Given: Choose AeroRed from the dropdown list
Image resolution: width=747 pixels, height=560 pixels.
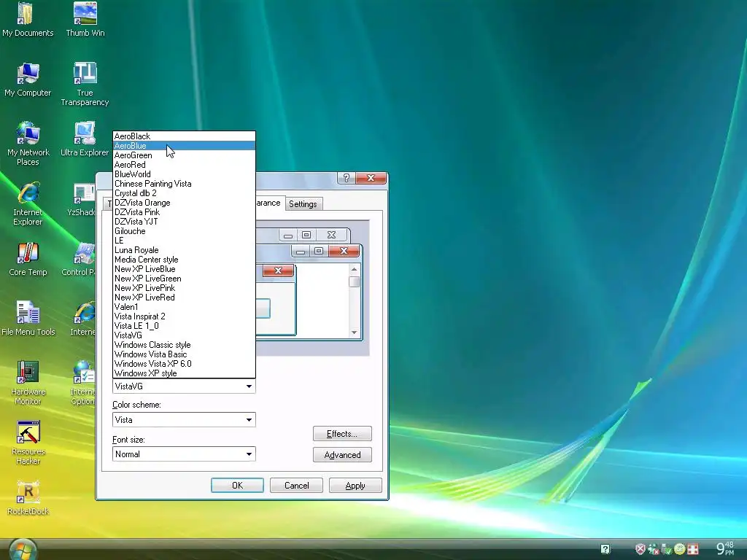Looking at the screenshot, I should 184,165.
